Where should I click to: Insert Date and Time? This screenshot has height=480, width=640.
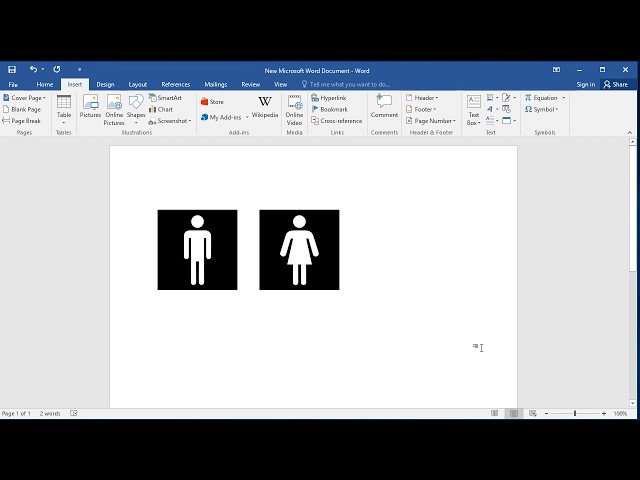point(507,109)
